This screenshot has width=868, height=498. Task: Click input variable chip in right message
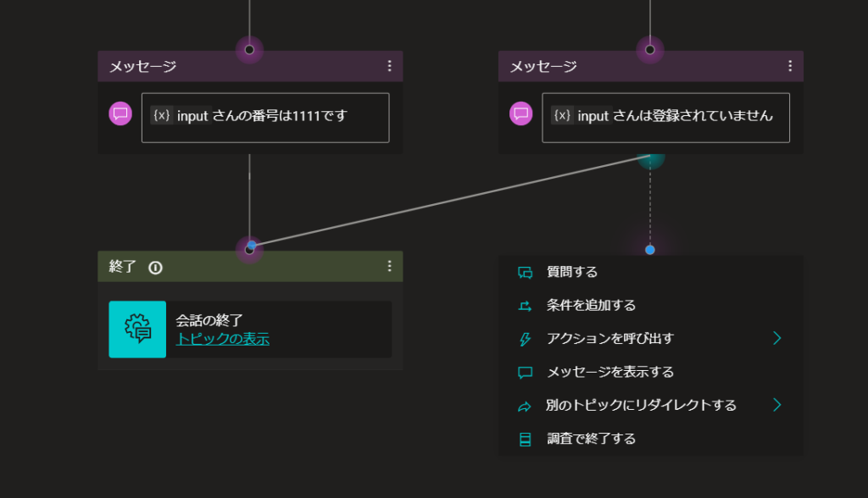pyautogui.click(x=581, y=115)
